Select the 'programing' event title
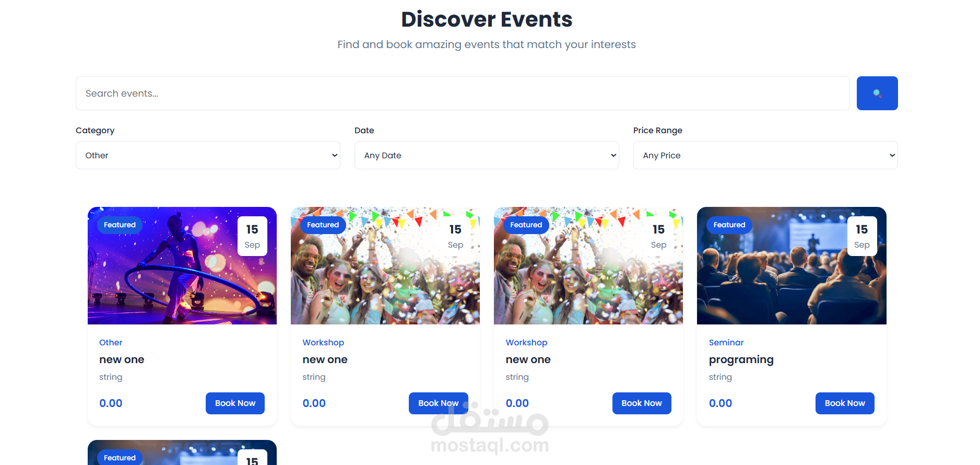The image size is (980, 465). click(741, 359)
